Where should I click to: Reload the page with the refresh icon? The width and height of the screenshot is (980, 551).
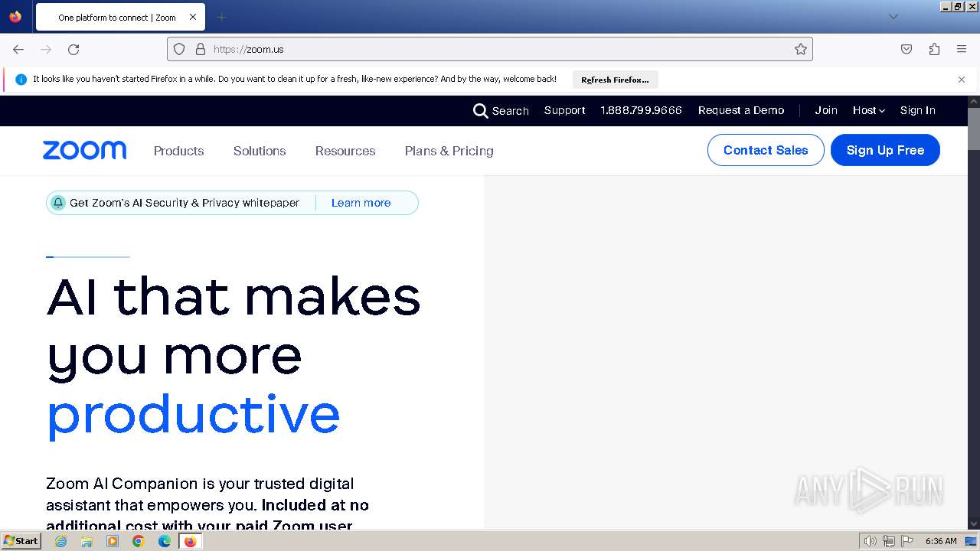(x=73, y=49)
